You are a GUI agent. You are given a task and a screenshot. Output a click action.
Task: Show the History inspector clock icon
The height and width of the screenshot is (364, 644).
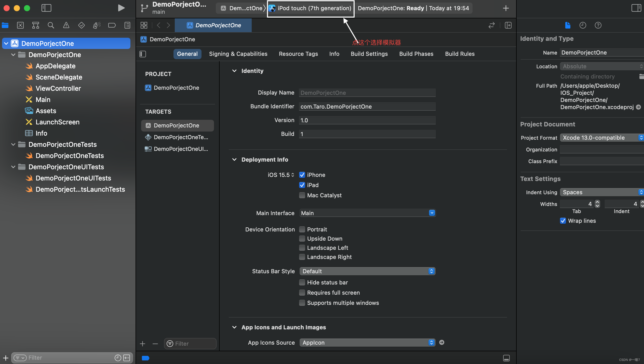pos(583,25)
